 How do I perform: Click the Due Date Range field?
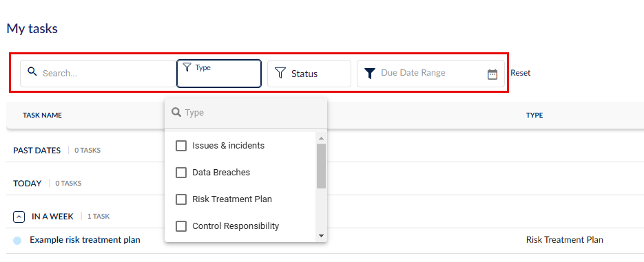431,74
